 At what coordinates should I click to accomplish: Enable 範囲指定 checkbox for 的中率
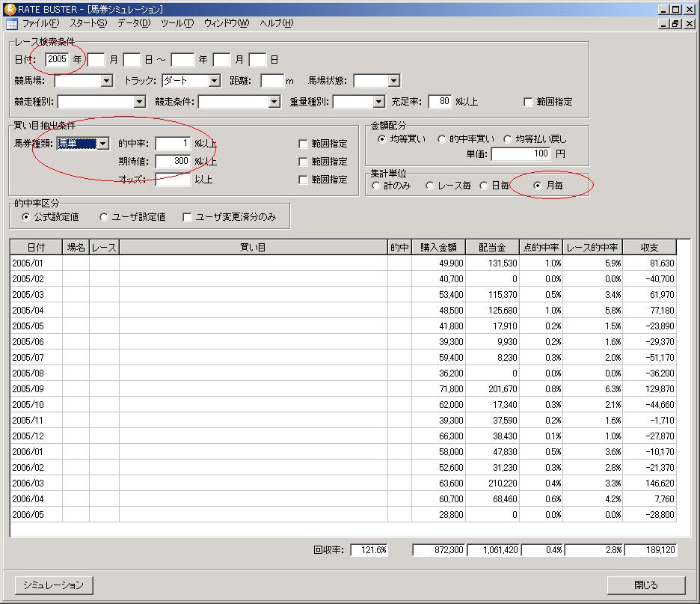[303, 144]
